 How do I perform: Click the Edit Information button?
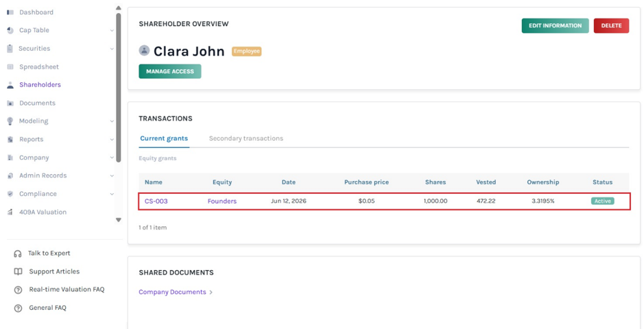[x=555, y=25]
